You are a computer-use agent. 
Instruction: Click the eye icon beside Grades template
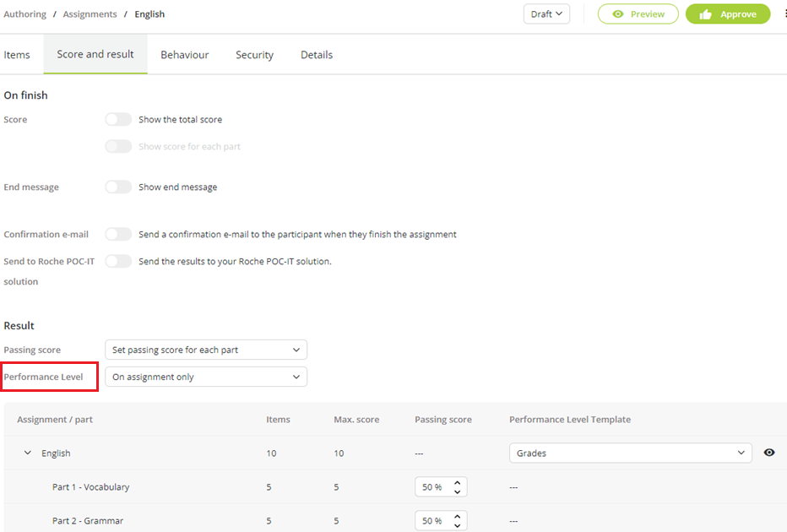tap(769, 453)
